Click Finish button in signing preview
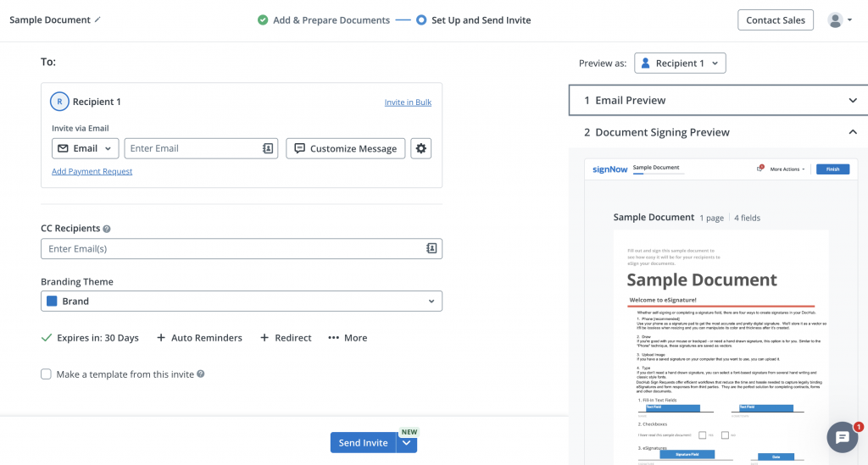 point(832,169)
